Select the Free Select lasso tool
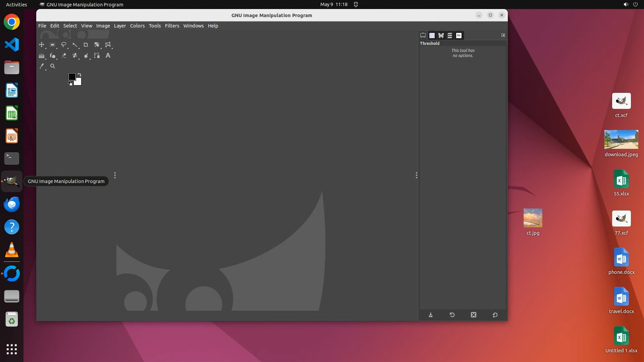Viewport: 644px width, 362px height. click(63, 45)
